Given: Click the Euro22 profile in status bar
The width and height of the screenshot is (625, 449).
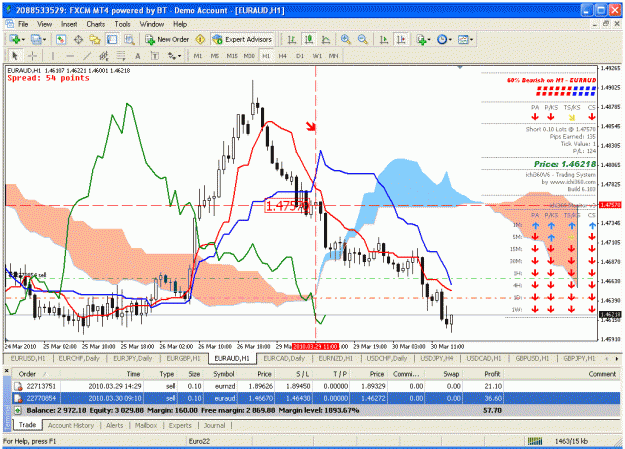Looking at the screenshot, I should pos(199,441).
